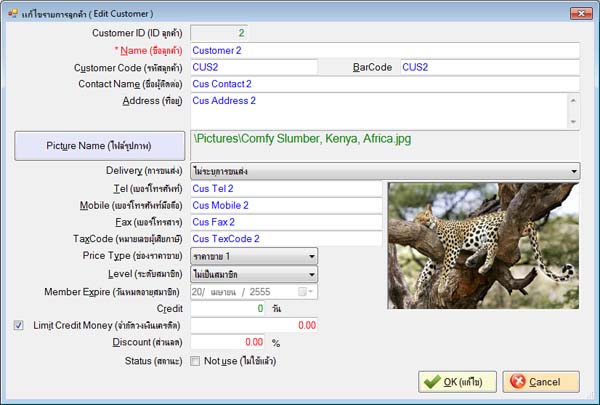This screenshot has height=405, width=600.
Task: Click the Member Expire date field
Action: [254, 292]
